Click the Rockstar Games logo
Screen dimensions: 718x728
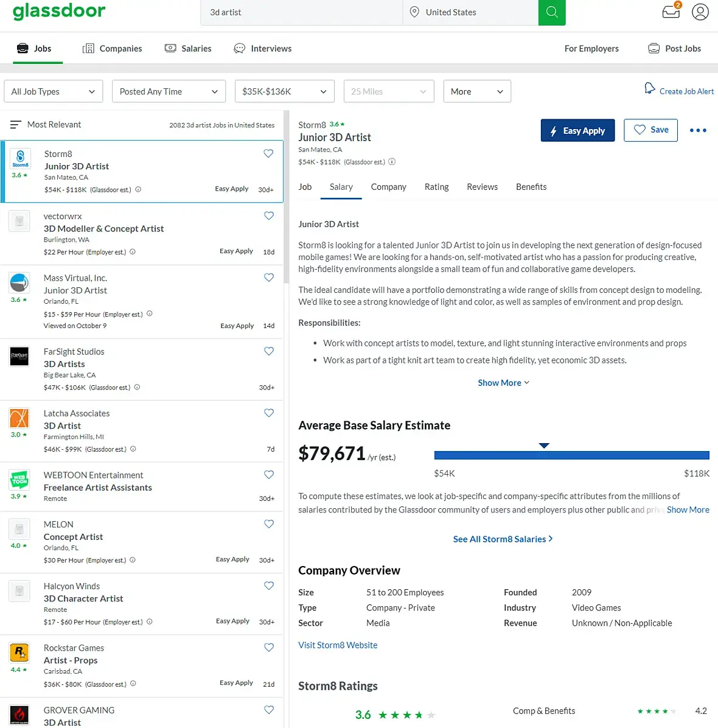(x=19, y=653)
